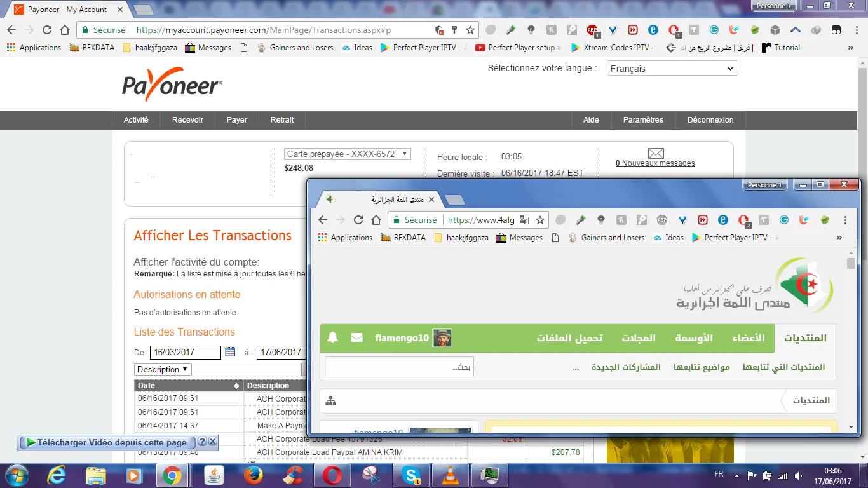Click the forum sitemap tree icon
Image resolution: width=868 pixels, height=488 pixels.
click(330, 401)
